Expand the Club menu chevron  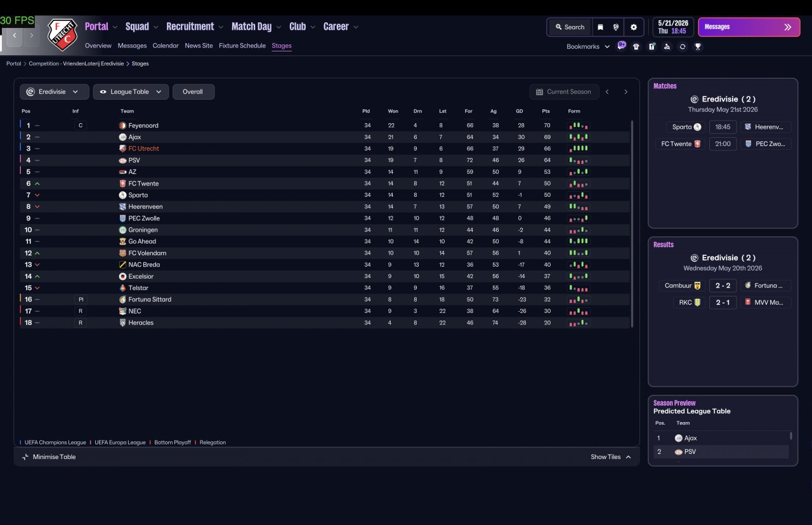[x=313, y=27]
